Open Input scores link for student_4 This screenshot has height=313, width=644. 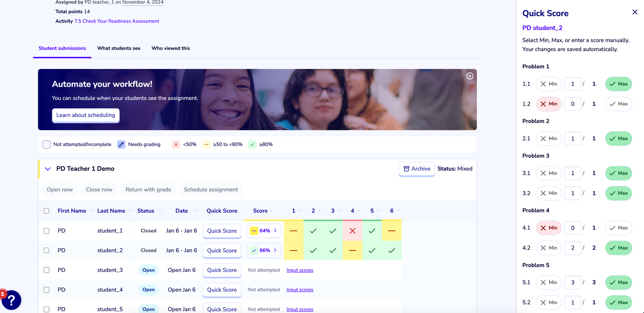pyautogui.click(x=300, y=290)
